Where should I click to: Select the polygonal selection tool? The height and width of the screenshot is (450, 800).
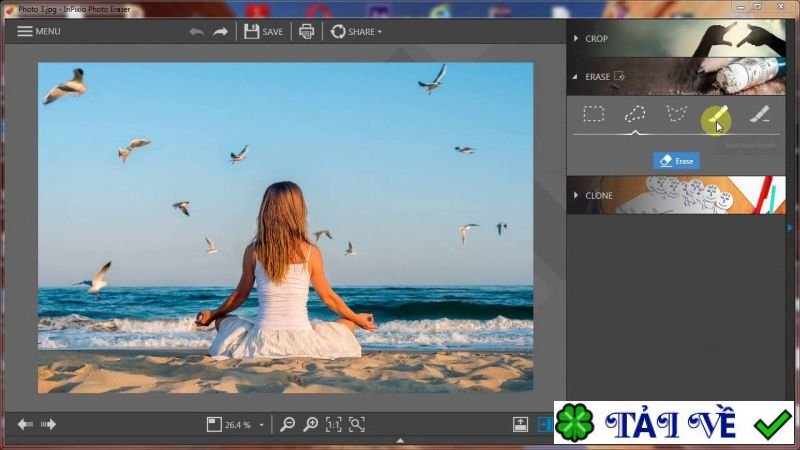(677, 114)
